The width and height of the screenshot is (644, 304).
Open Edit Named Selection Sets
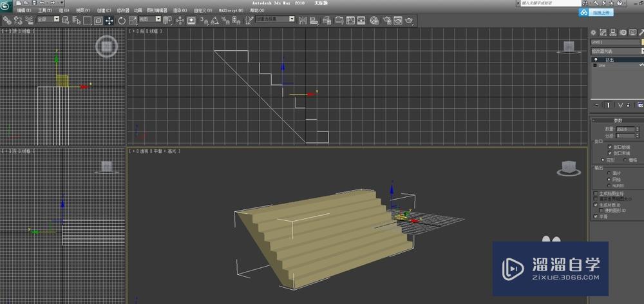point(249,20)
